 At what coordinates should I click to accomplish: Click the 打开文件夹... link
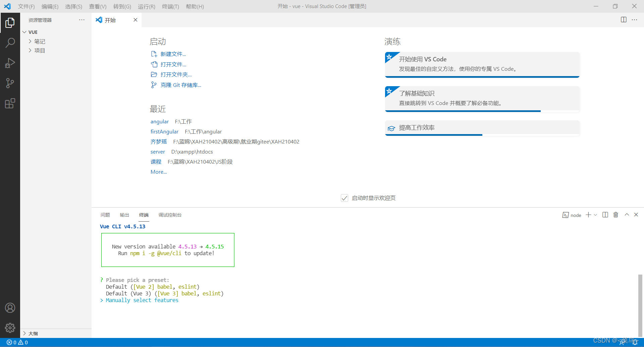(x=176, y=74)
